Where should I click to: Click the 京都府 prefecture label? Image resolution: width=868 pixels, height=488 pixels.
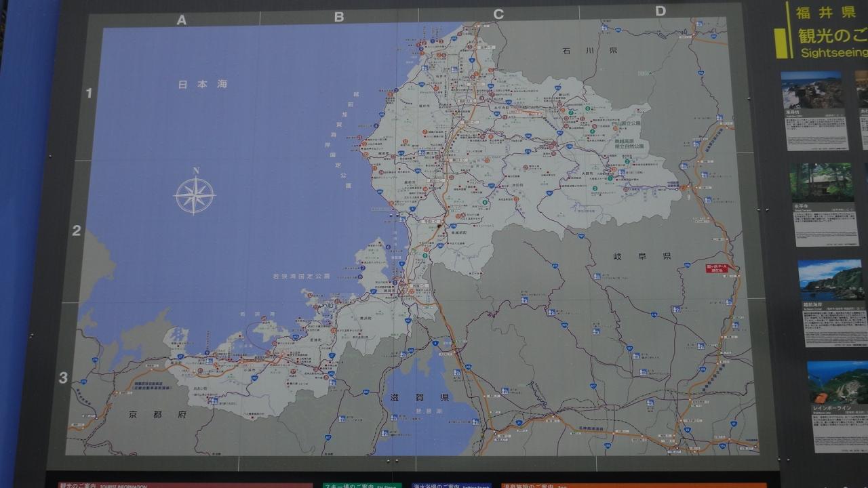(x=157, y=413)
